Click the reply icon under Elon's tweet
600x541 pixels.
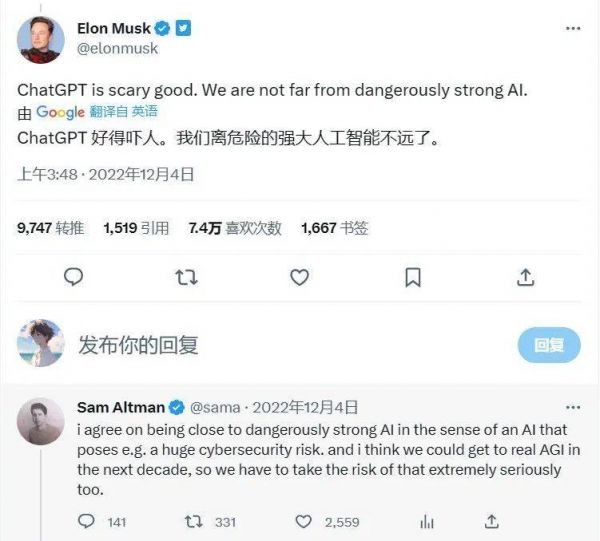point(73,277)
